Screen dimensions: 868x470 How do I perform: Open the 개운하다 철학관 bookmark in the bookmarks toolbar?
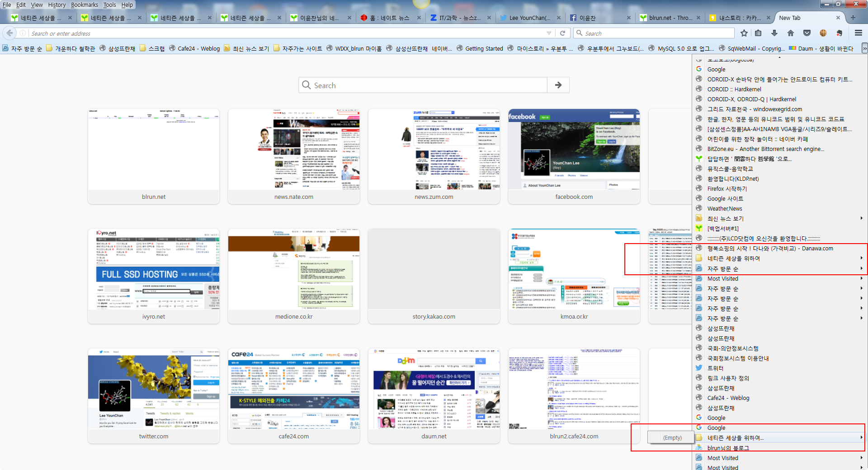pos(71,48)
